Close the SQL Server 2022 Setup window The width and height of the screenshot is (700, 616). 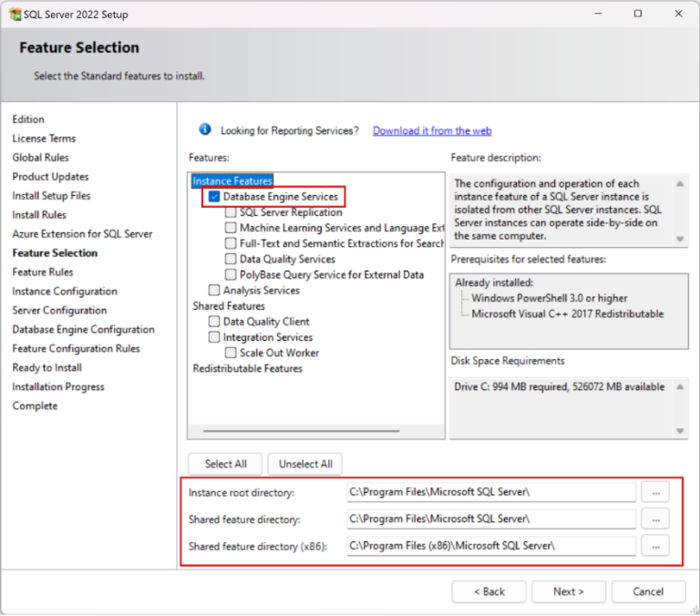(678, 14)
